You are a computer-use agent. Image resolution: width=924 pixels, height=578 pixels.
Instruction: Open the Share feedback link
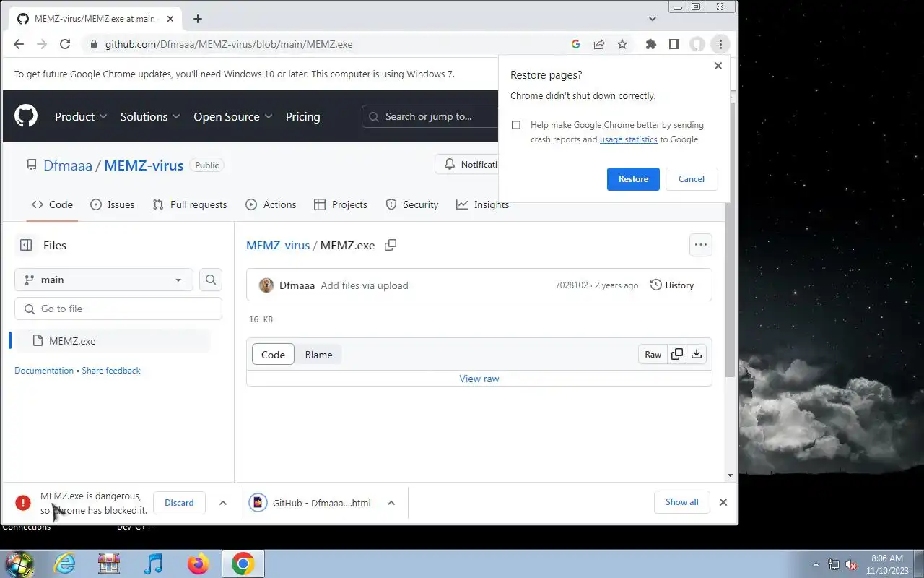coord(111,371)
